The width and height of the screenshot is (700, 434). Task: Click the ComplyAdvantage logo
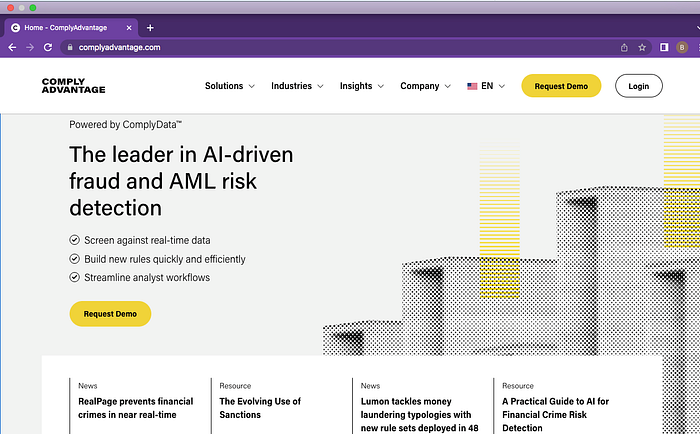point(74,86)
